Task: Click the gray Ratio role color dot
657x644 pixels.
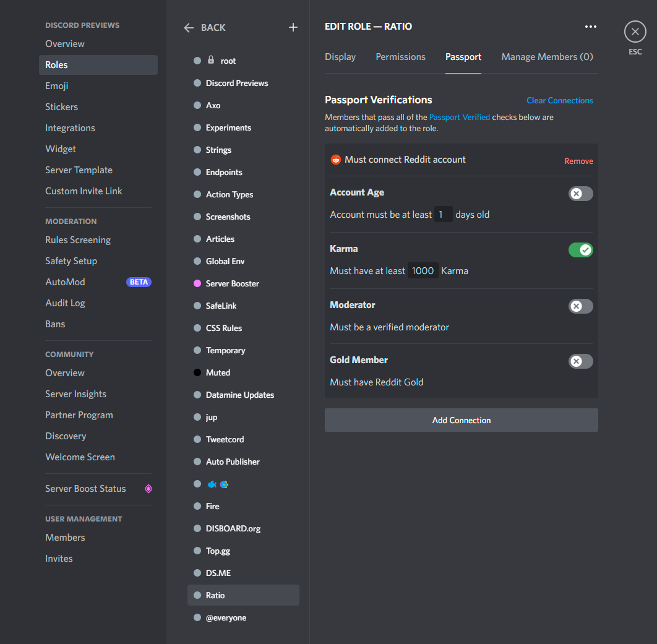Action: (197, 595)
